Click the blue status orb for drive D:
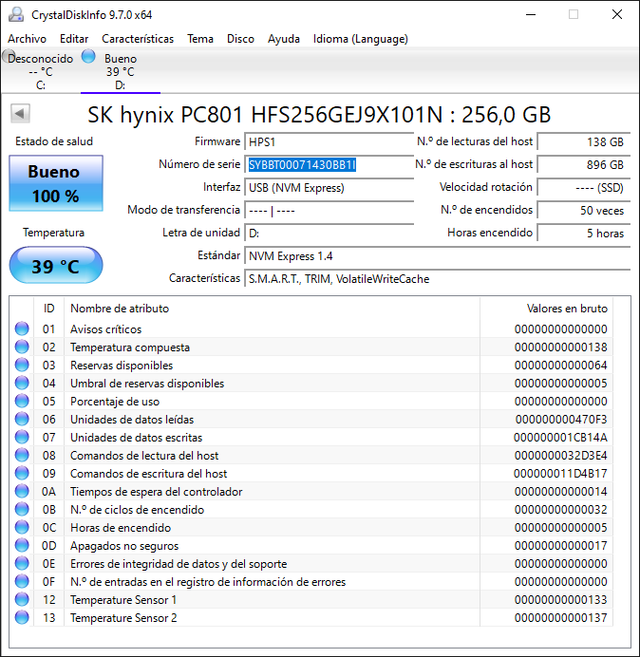 pyautogui.click(x=88, y=56)
